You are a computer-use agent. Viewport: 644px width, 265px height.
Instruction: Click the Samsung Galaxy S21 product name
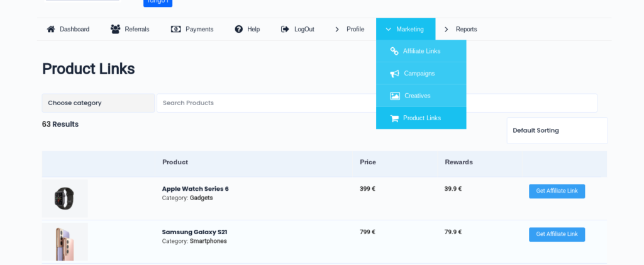click(195, 232)
